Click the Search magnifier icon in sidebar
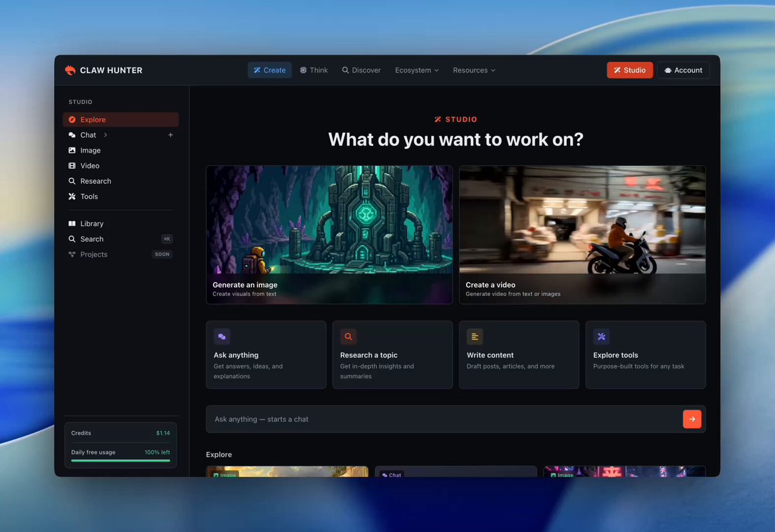Viewport: 775px width, 532px height. (x=72, y=239)
